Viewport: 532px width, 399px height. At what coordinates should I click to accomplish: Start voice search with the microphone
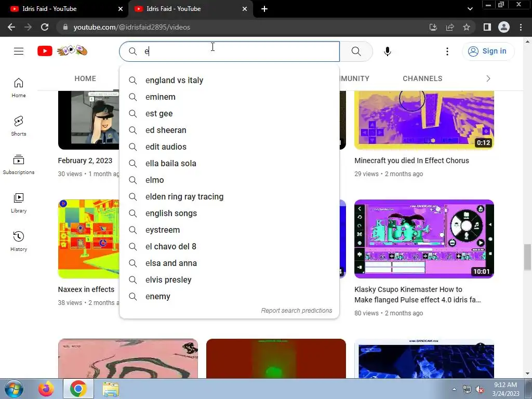pos(388,51)
